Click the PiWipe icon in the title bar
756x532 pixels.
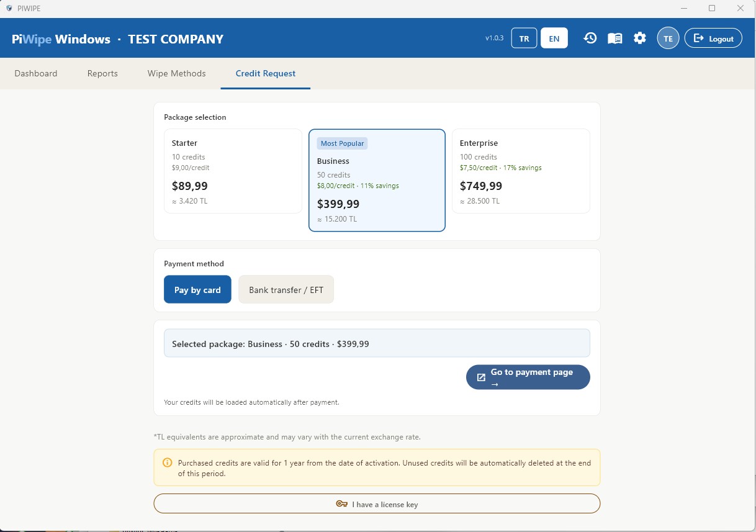9,8
